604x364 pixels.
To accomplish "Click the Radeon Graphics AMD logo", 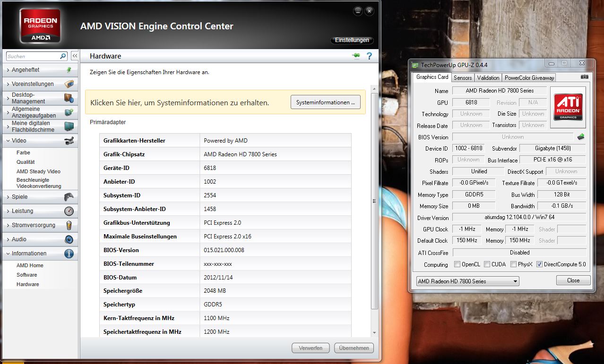I will pos(40,25).
